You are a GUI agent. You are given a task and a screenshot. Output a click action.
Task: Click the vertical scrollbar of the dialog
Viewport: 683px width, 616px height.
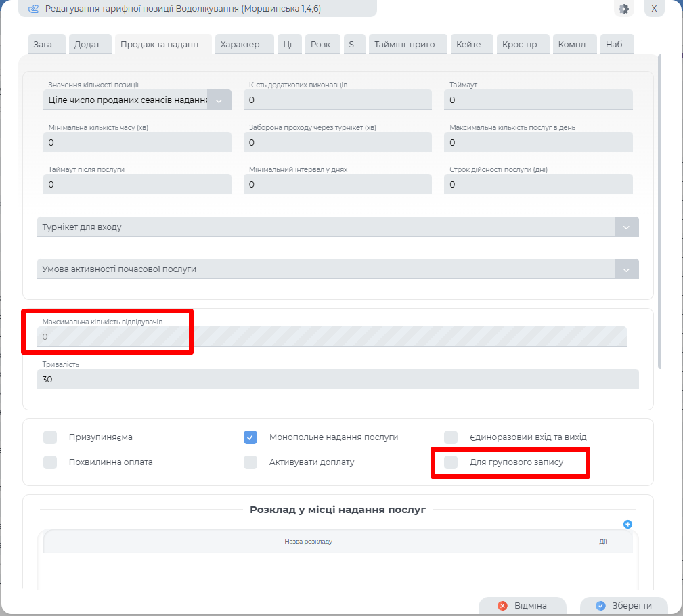[660, 211]
